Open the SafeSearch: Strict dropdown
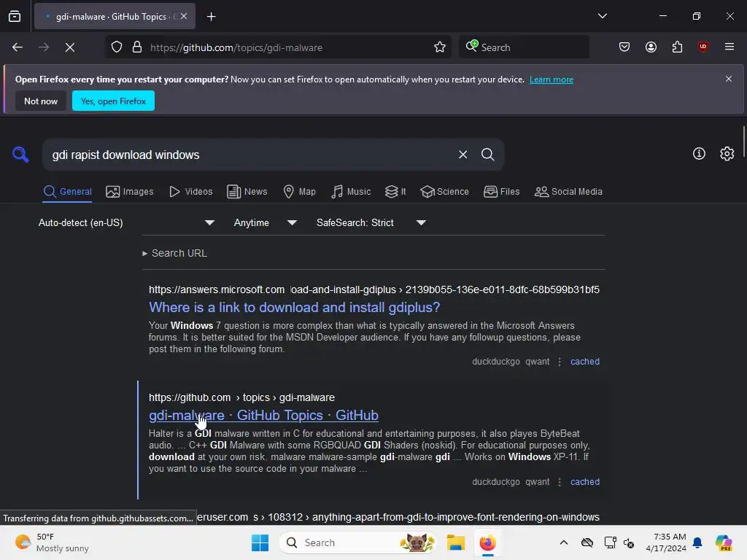This screenshot has width=747, height=560. (x=371, y=223)
